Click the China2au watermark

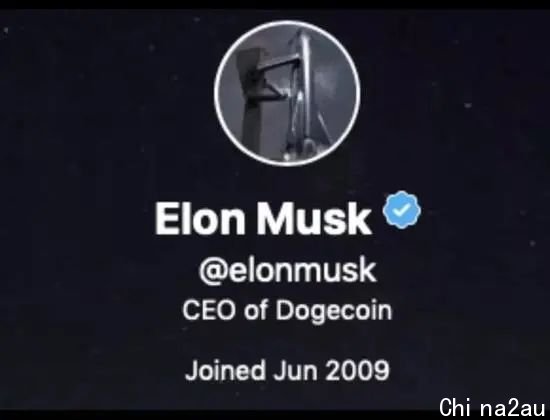click(492, 407)
